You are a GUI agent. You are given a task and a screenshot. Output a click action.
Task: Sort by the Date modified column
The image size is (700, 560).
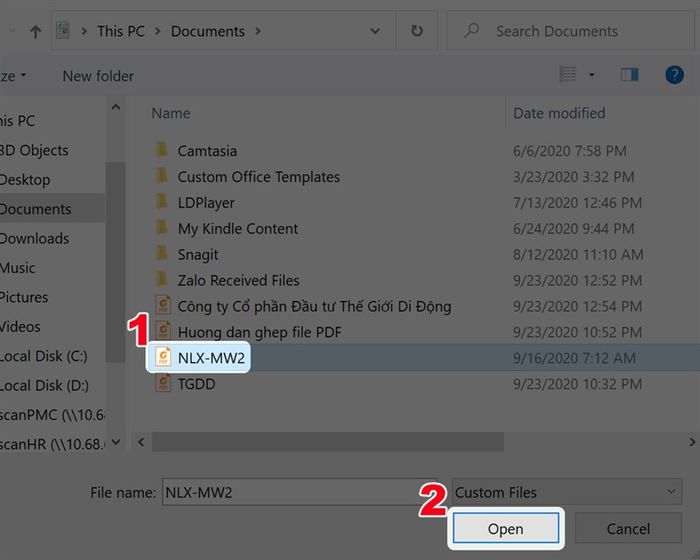(559, 113)
